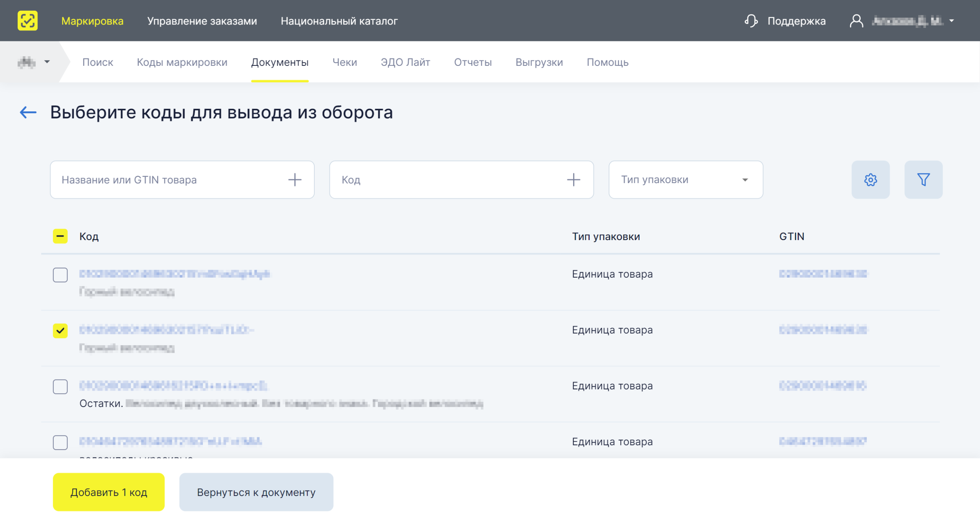
Task: Check the fourth code row checkbox
Action: pyautogui.click(x=60, y=442)
